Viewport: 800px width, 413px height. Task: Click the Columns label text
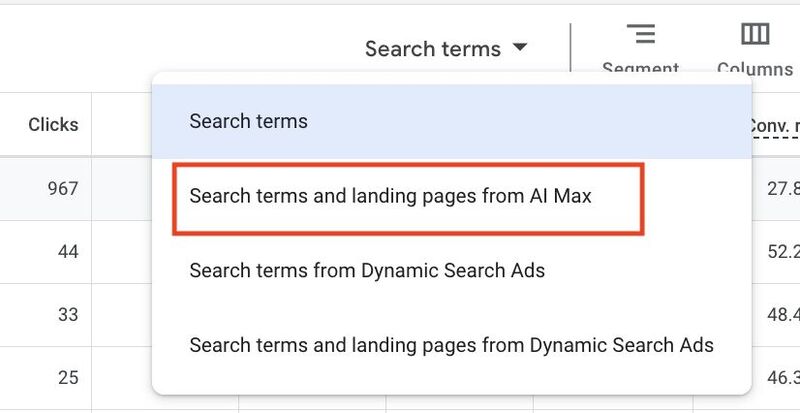click(755, 68)
